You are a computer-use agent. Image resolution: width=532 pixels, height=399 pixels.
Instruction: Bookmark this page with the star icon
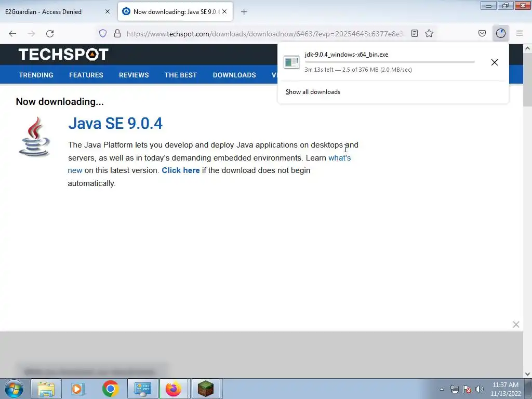(429, 33)
